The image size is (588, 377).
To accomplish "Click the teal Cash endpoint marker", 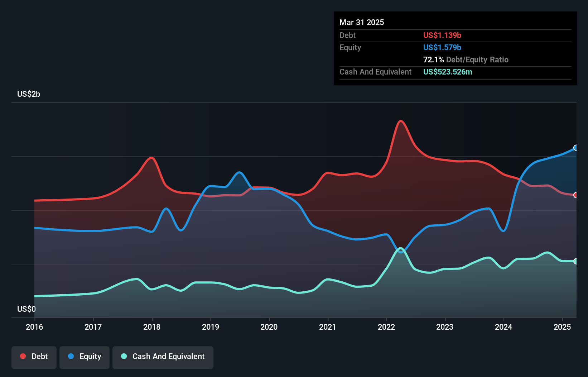I will pos(576,261).
